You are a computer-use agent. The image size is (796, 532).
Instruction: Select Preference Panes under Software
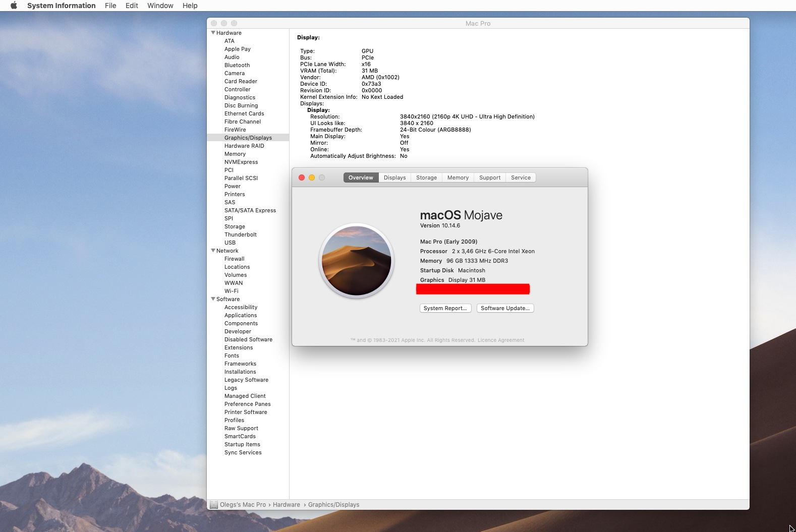pyautogui.click(x=248, y=404)
